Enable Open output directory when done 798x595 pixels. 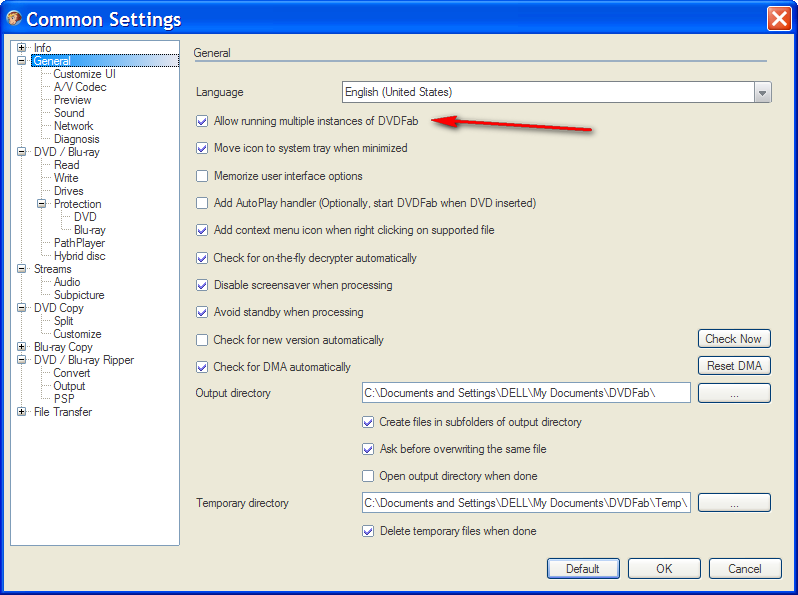click(368, 476)
